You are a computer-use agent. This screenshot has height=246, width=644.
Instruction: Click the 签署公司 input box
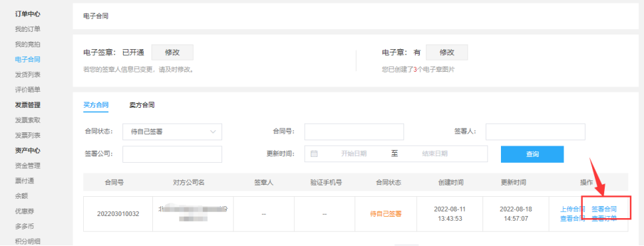[172, 154]
